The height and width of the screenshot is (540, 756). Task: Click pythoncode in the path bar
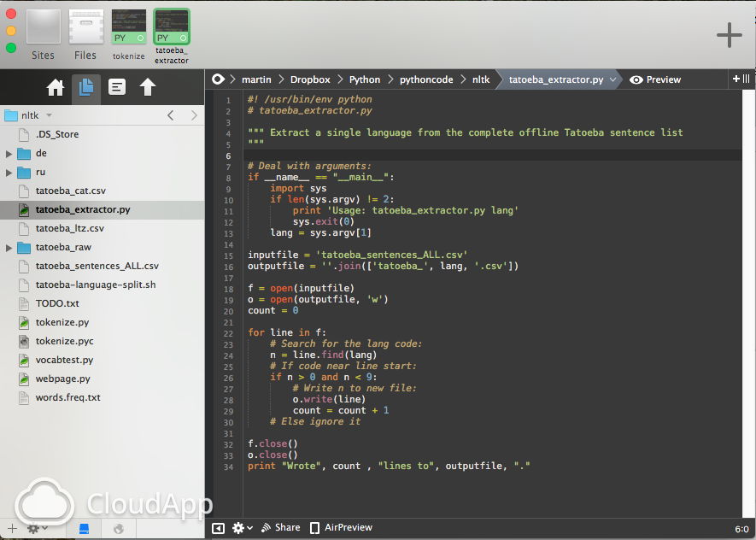point(426,79)
